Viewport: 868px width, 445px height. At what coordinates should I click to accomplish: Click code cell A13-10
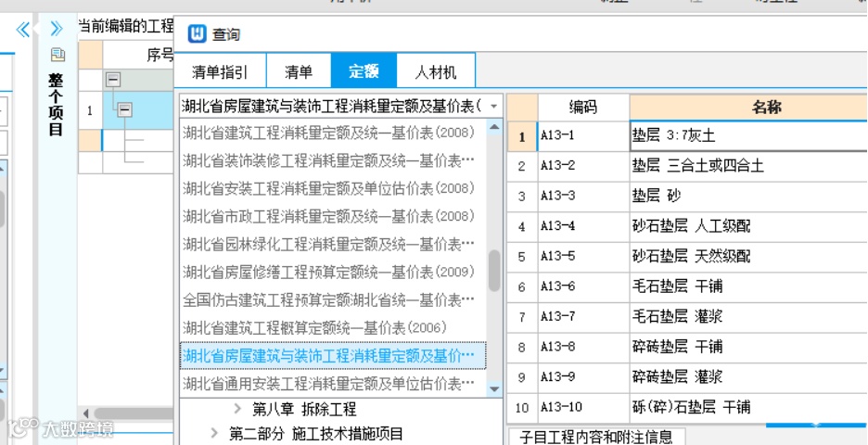pyautogui.click(x=583, y=408)
